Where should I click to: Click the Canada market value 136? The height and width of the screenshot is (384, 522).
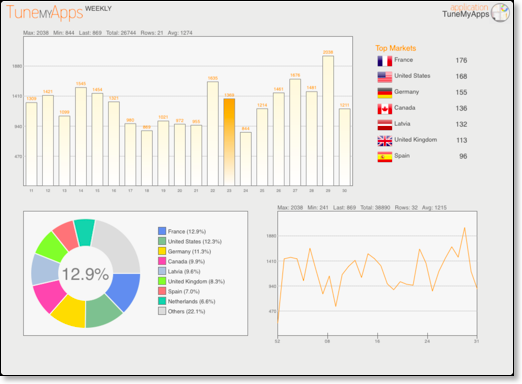tap(461, 108)
